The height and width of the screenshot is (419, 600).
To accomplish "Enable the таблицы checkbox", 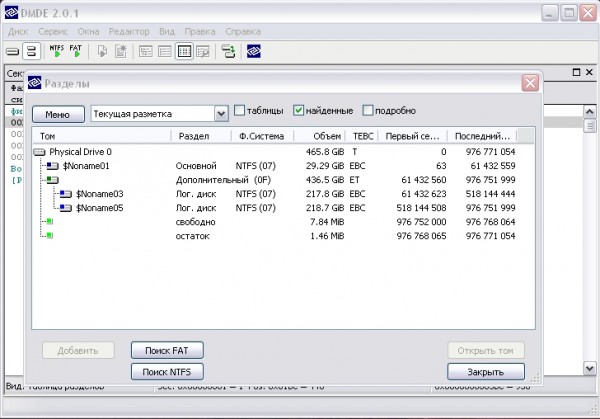I will 239,111.
